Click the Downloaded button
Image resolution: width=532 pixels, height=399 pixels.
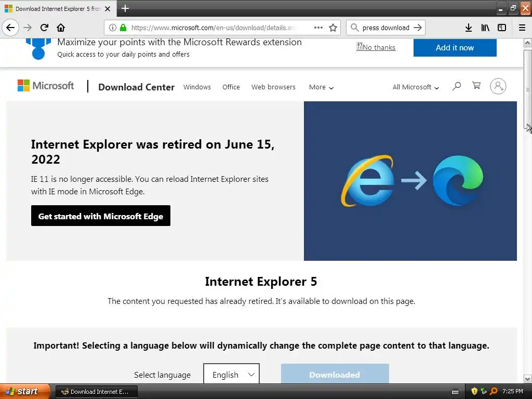[335, 374]
